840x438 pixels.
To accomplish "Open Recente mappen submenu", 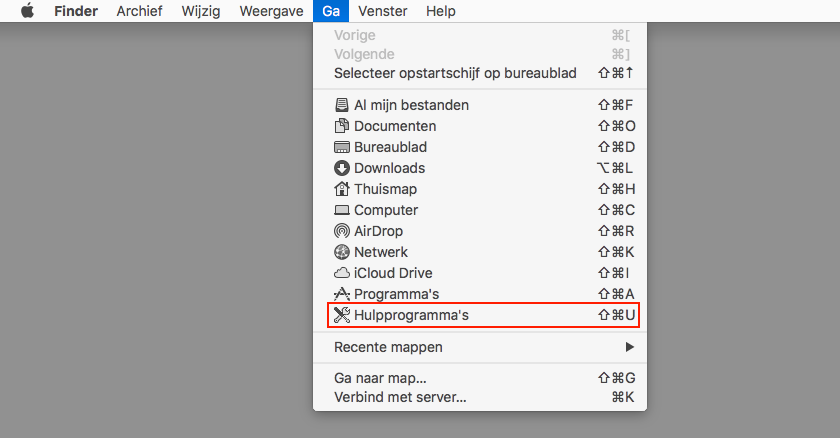I will point(480,347).
